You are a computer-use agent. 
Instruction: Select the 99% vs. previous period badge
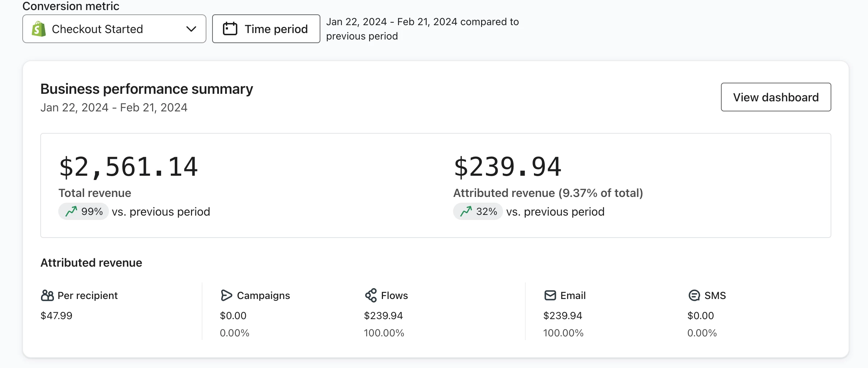[83, 211]
